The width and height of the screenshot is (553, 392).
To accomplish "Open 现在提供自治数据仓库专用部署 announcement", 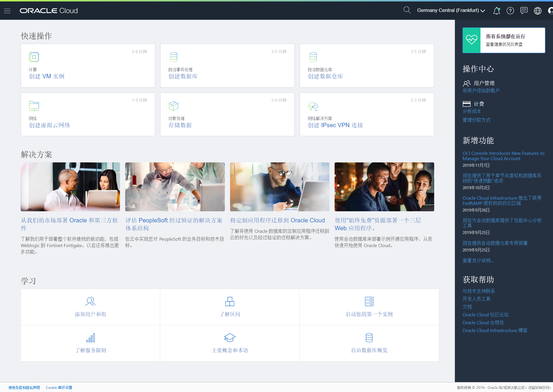I will tap(495, 243).
